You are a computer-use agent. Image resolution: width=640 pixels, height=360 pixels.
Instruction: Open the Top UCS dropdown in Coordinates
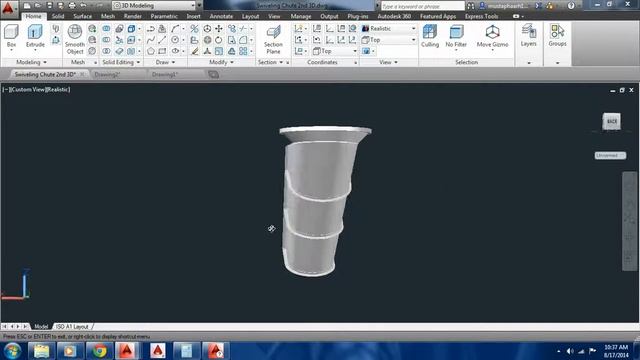tap(335, 51)
